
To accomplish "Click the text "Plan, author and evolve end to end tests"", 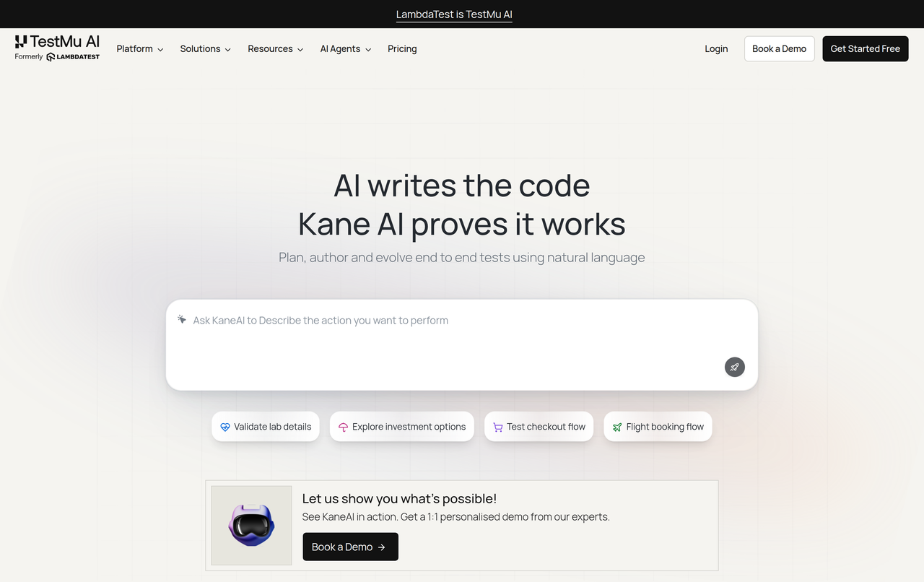I will [x=394, y=257].
